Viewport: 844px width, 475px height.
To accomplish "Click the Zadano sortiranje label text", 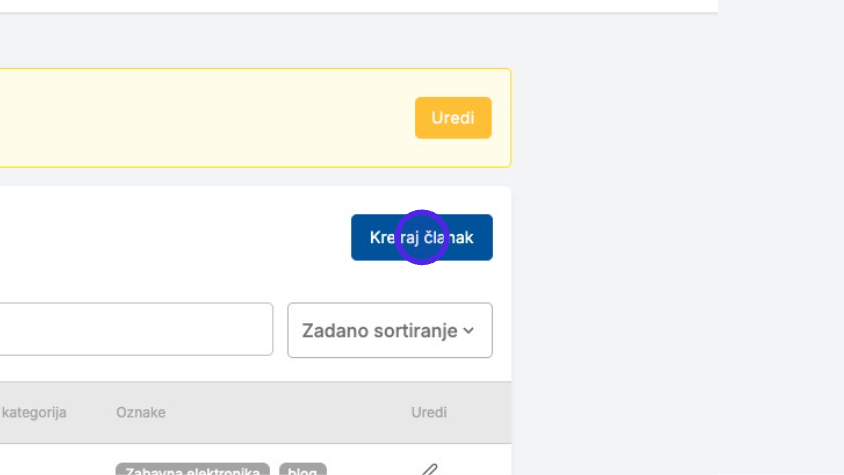I will (380, 330).
